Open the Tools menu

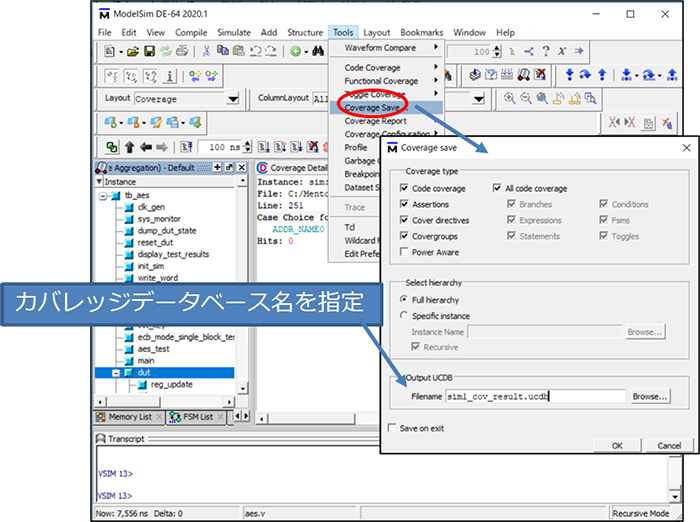pyautogui.click(x=343, y=33)
